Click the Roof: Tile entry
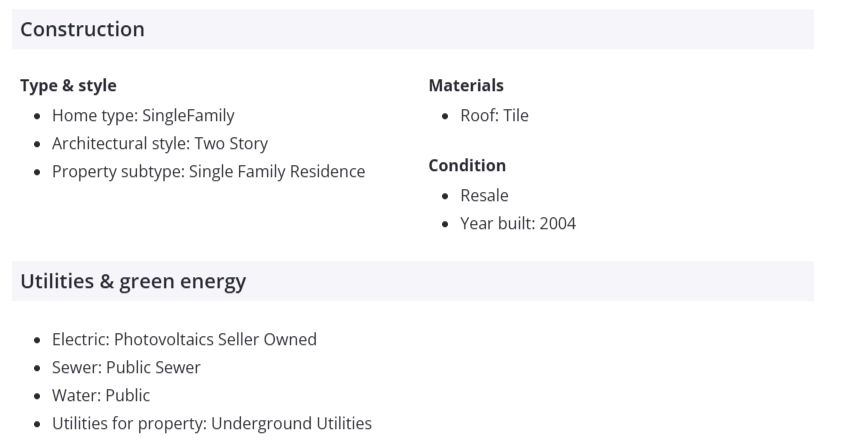The height and width of the screenshot is (445, 847). [x=494, y=115]
